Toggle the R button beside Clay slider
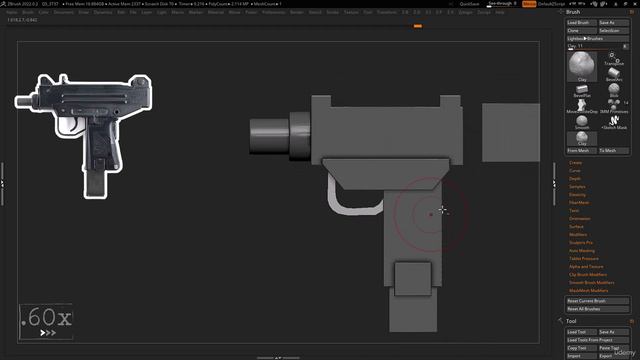This screenshot has width=640, height=360. click(x=625, y=46)
